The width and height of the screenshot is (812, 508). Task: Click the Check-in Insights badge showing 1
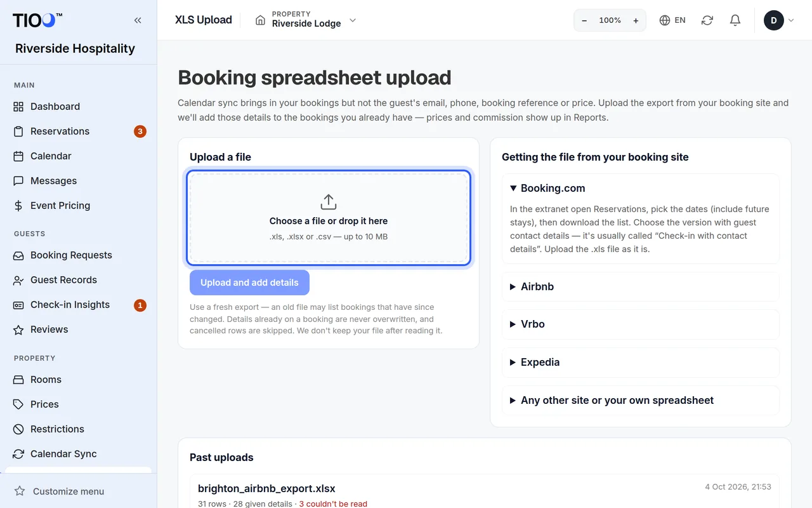tap(140, 305)
